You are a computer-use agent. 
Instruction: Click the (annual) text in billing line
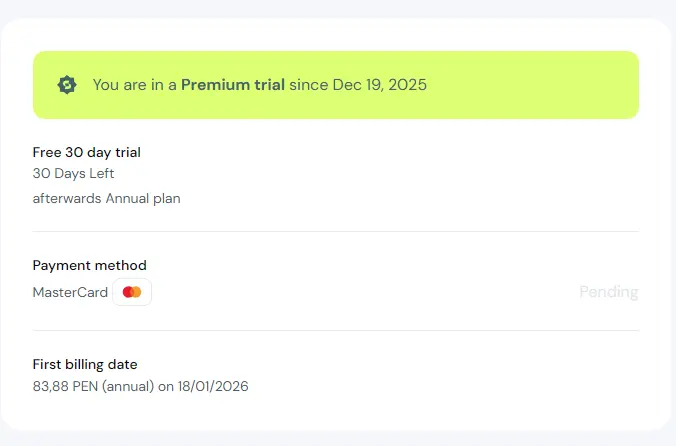point(128,386)
